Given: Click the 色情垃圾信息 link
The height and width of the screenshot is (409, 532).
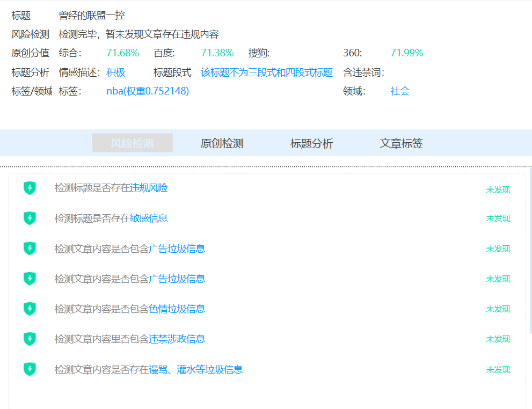Looking at the screenshot, I should tap(177, 309).
